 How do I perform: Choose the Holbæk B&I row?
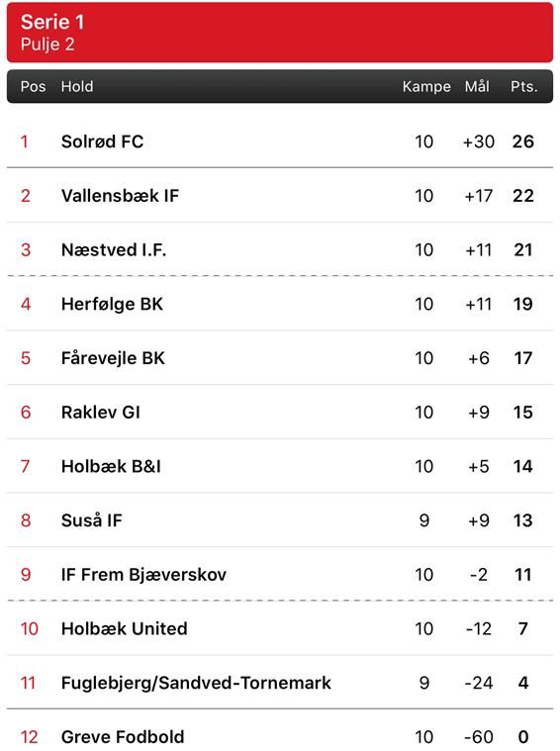pos(280,466)
